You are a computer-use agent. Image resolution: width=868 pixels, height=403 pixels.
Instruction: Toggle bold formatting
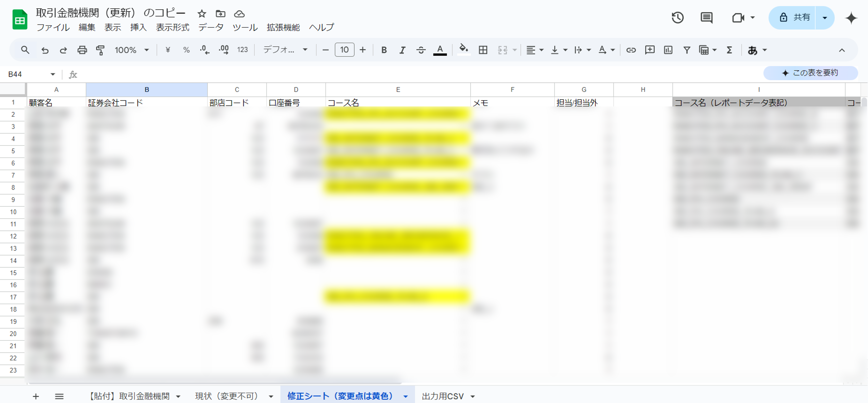(x=384, y=50)
